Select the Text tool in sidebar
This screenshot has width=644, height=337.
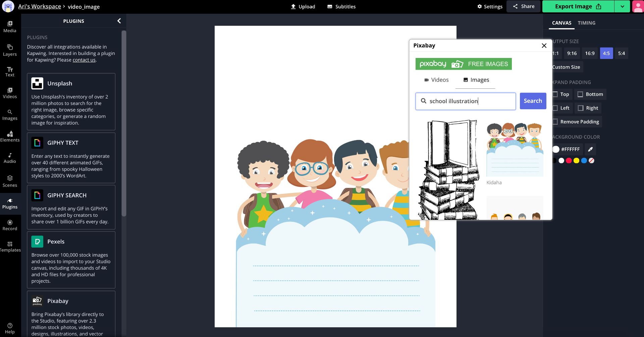(10, 72)
